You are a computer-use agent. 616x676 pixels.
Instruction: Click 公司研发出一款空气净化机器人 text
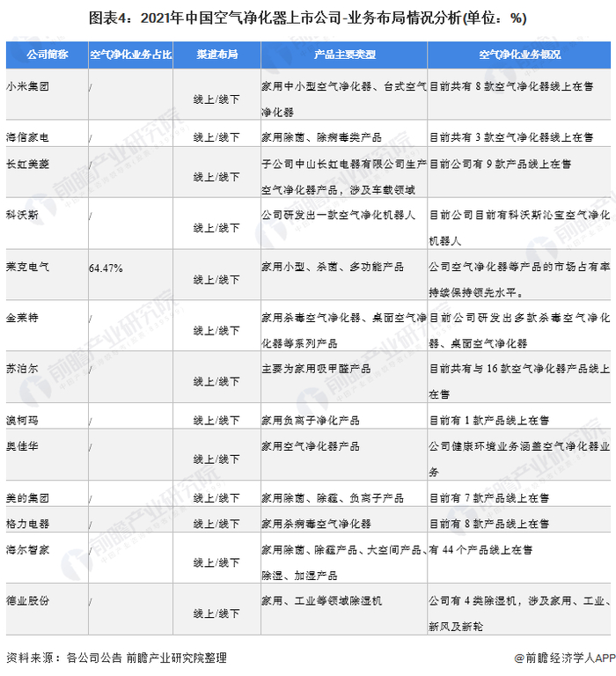click(x=338, y=215)
